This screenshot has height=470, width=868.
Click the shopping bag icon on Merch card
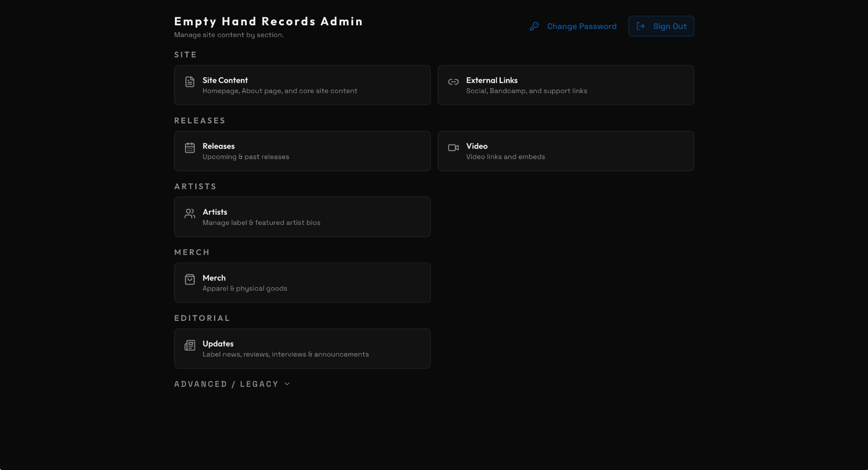coord(190,279)
